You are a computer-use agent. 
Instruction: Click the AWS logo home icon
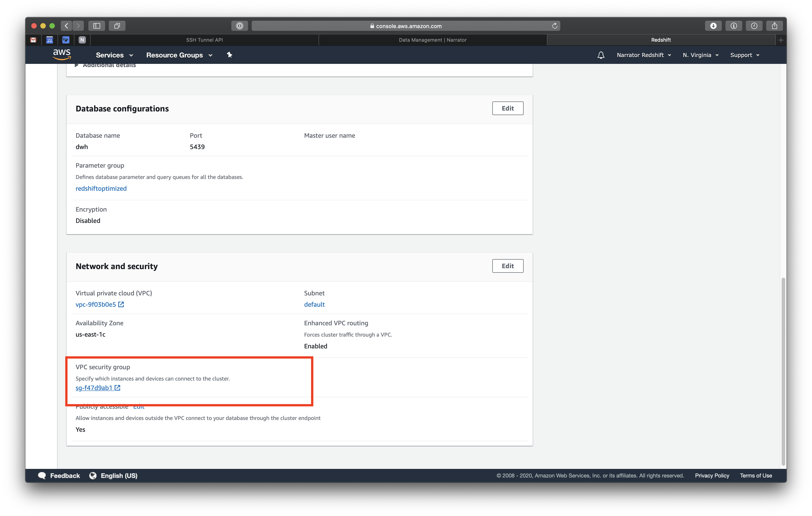point(62,55)
